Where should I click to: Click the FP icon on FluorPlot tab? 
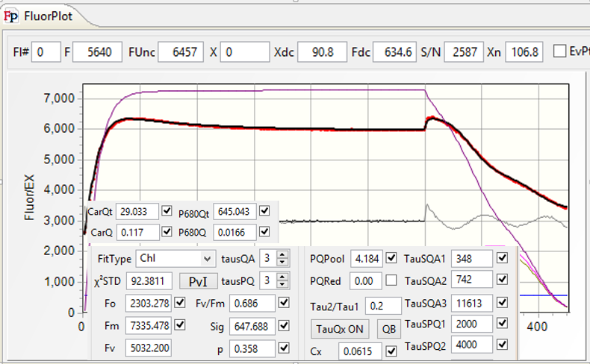click(x=13, y=15)
